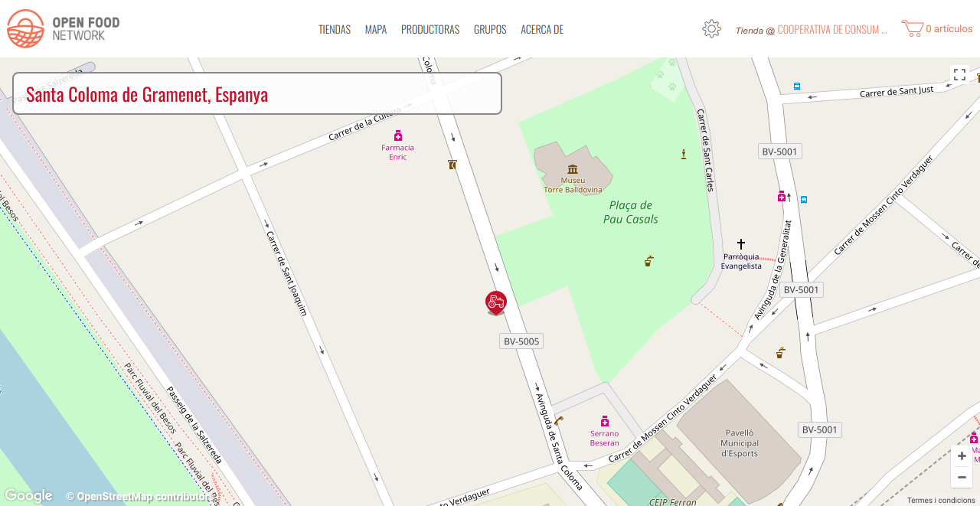The image size is (980, 506).
Task: Click the Serrano Beseran pharmacy marker
Action: (x=604, y=420)
